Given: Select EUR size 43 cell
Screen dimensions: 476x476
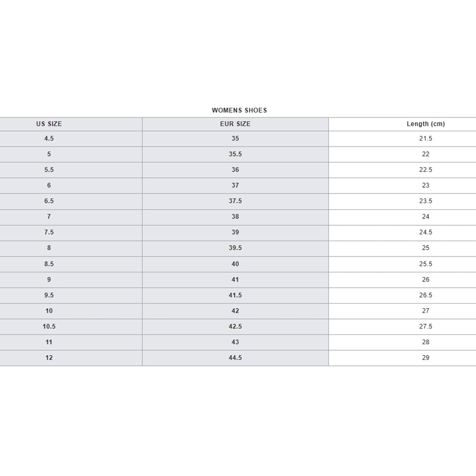Looking at the screenshot, I should coord(235,342).
